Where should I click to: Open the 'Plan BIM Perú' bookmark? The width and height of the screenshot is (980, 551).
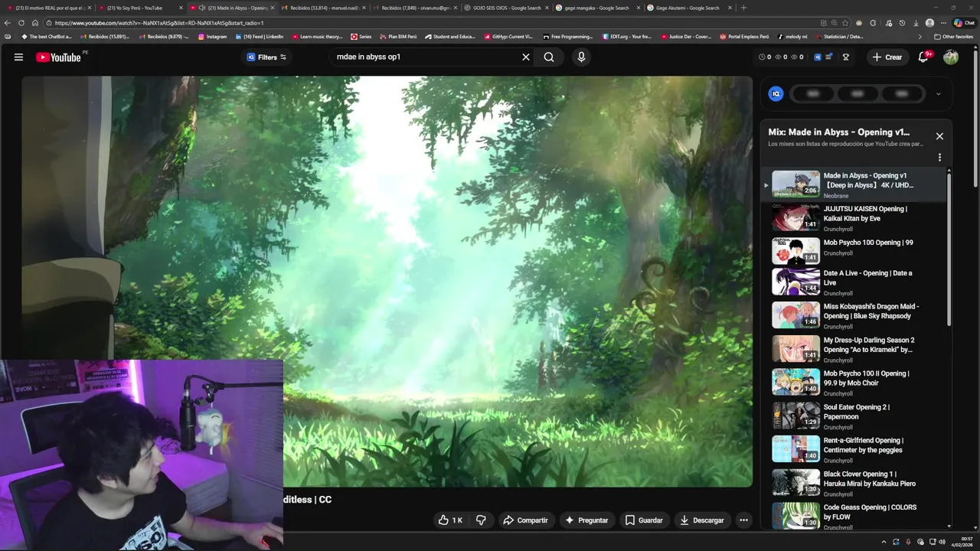tap(398, 37)
